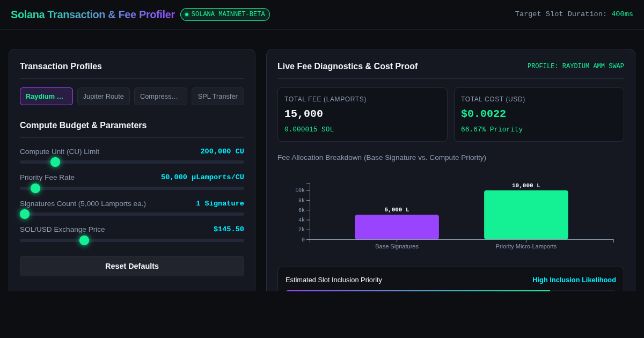This screenshot has height=338, width=644.
Task: Click the Solana Mainnet-Beta status badge
Action: 225,14
